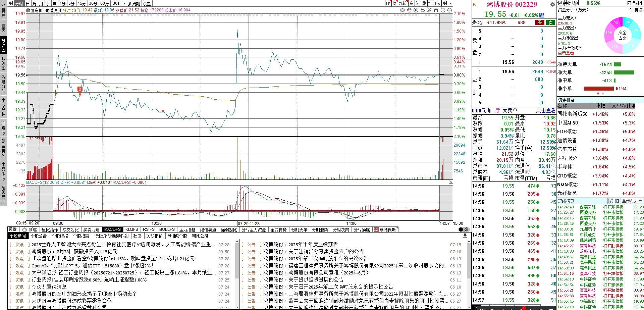Viewport: 644px width, 310px height.
Task: Open announcement 2025年半年度业绩预告
Action: click(301, 245)
